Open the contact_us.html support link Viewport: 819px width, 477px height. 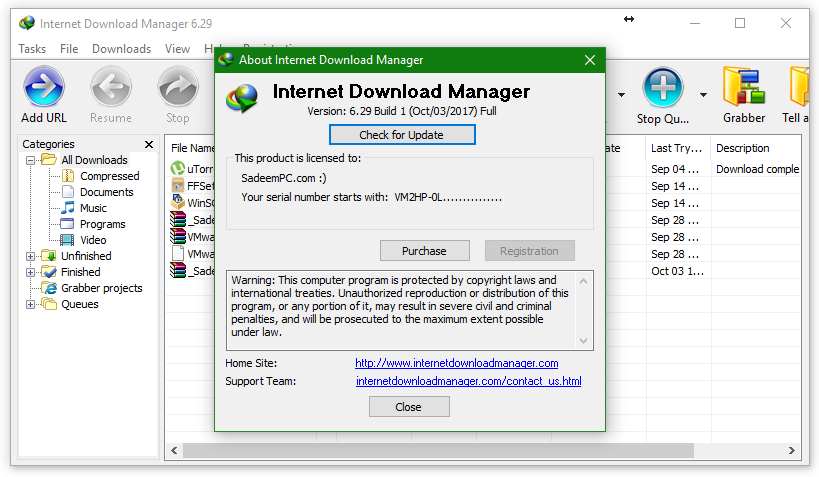point(469,381)
